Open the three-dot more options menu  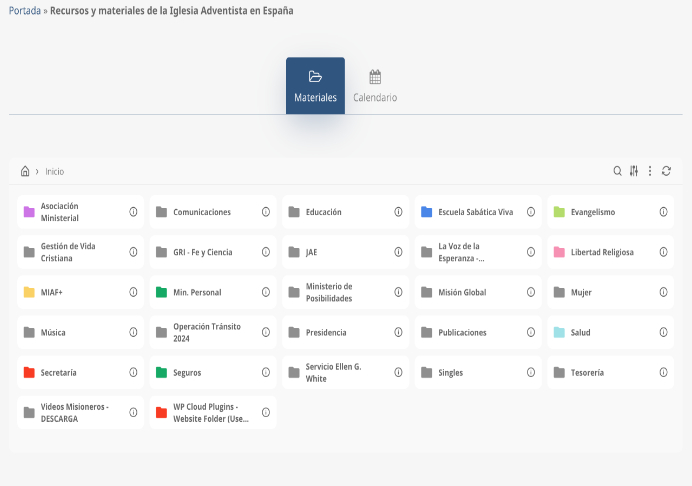pos(650,171)
